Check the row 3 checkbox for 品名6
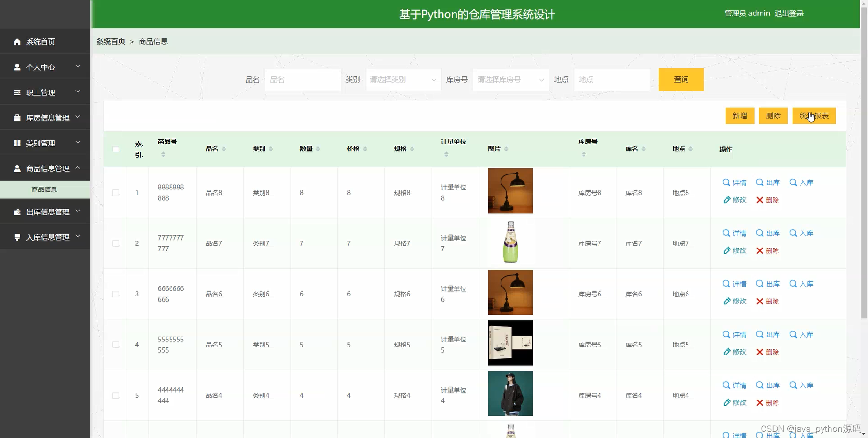 pyautogui.click(x=116, y=294)
